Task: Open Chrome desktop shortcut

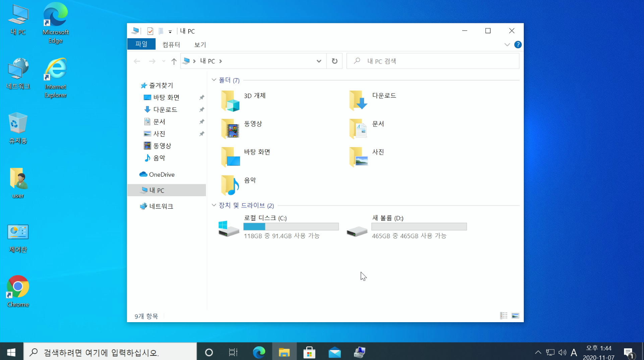Action: click(x=18, y=291)
